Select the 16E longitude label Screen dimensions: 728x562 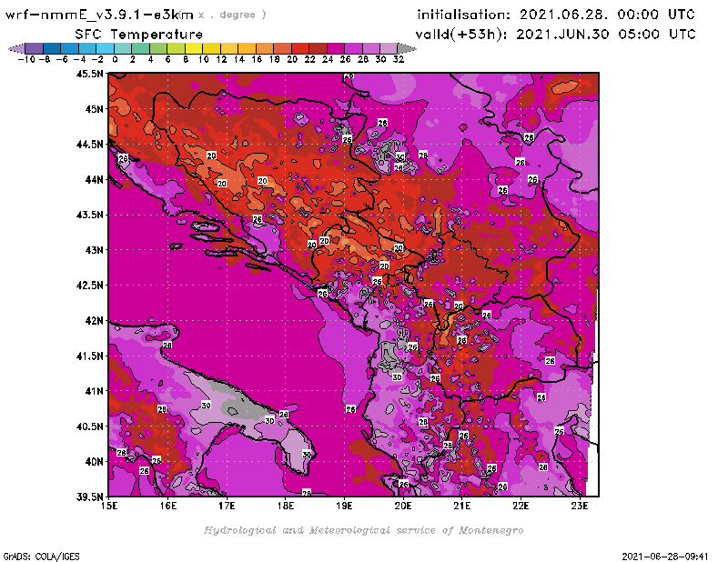[168, 506]
